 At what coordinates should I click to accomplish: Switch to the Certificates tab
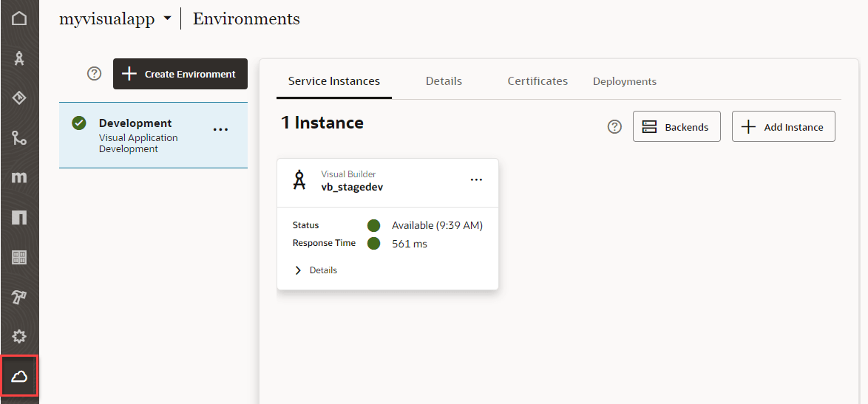(x=538, y=81)
